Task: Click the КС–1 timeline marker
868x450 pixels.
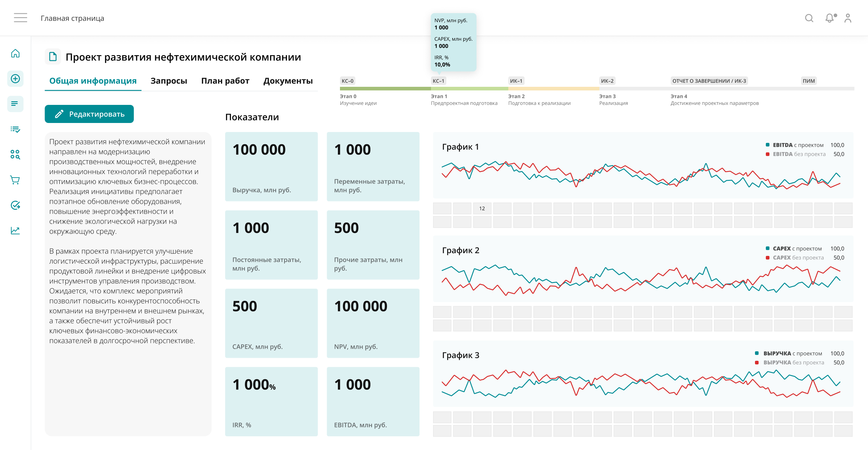Action: 439,81
